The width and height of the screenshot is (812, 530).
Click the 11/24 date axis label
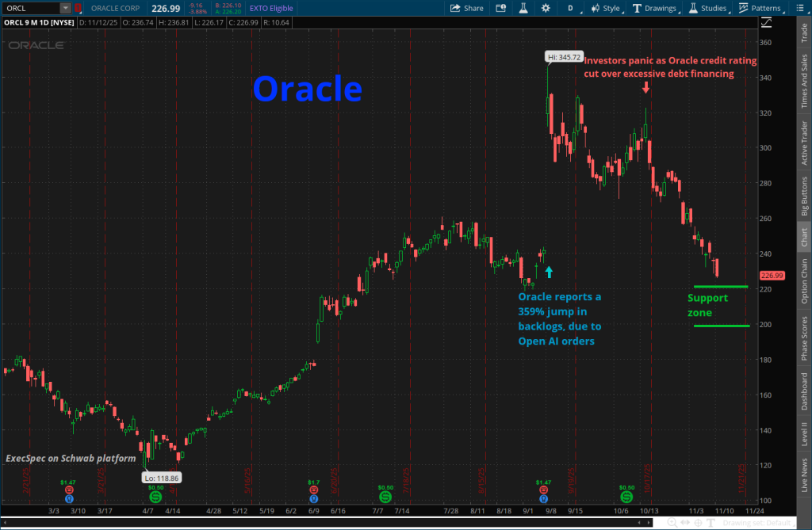[755, 511]
